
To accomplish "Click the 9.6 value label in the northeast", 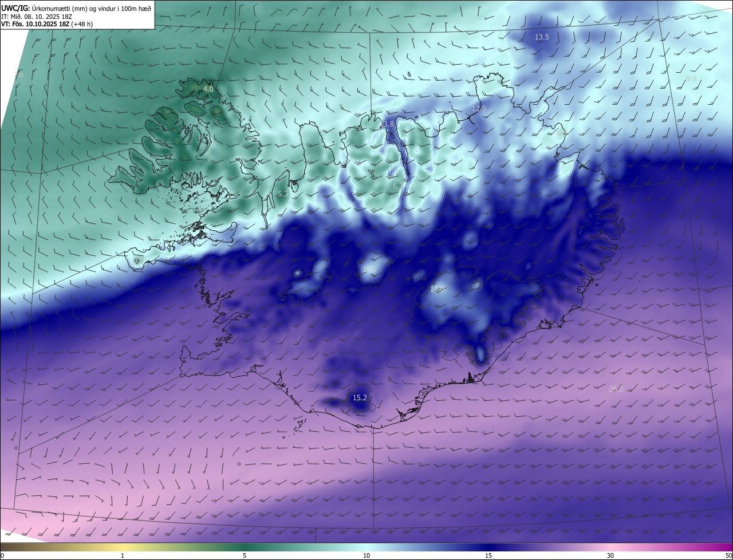I will [x=691, y=79].
